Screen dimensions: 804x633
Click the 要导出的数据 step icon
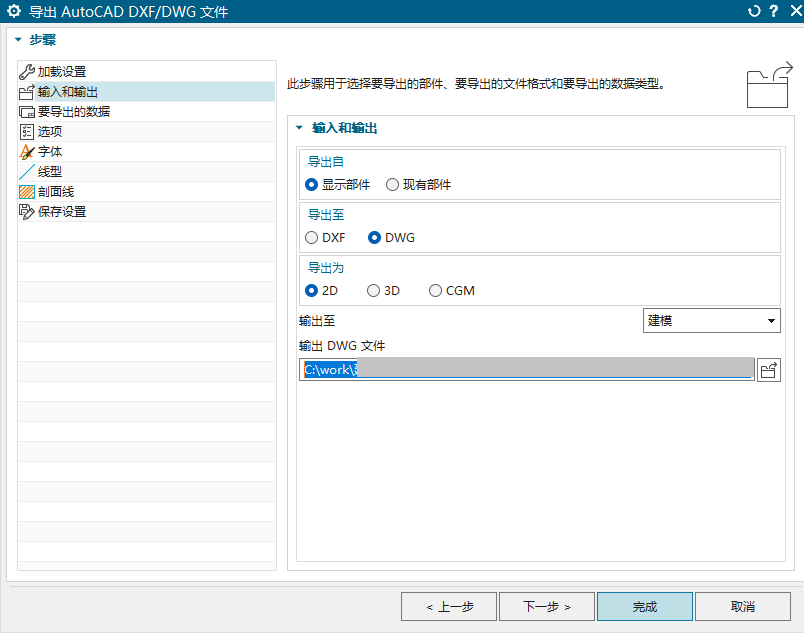coord(27,111)
